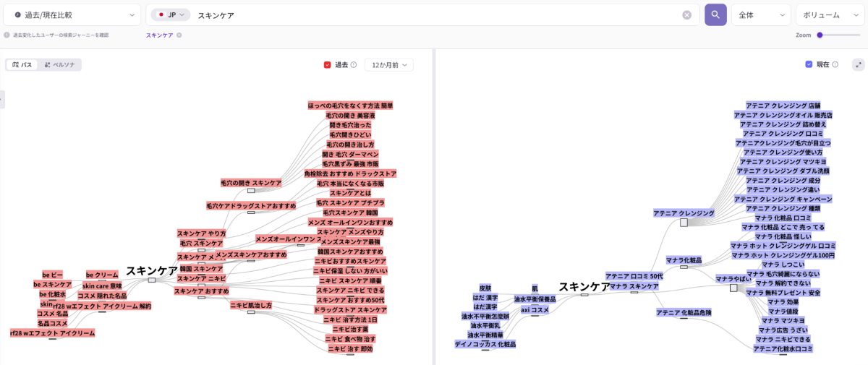
Task: Open the JP country selector
Action: tap(171, 14)
